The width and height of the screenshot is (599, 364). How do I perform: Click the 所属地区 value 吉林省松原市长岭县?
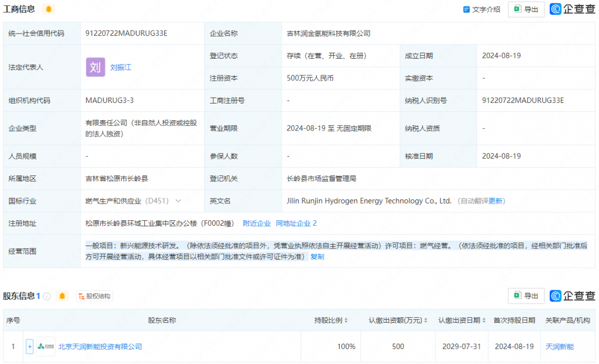[x=117, y=179]
